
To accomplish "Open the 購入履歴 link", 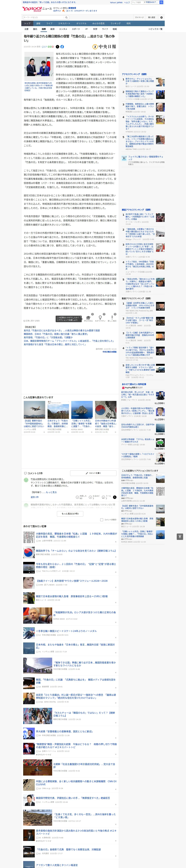I will point(152,18).
